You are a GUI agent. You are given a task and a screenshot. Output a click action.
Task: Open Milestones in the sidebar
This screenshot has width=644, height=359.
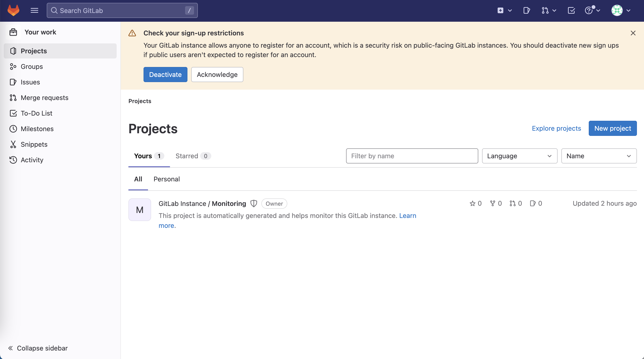pyautogui.click(x=60, y=129)
